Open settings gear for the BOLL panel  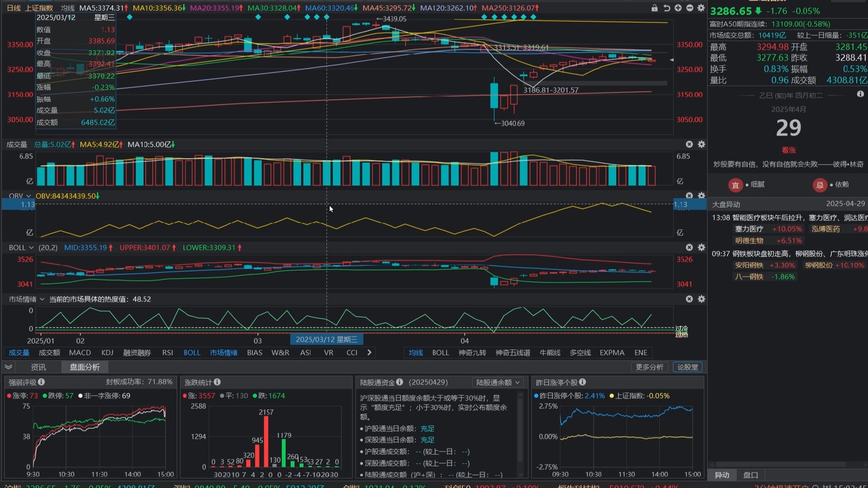(x=701, y=248)
